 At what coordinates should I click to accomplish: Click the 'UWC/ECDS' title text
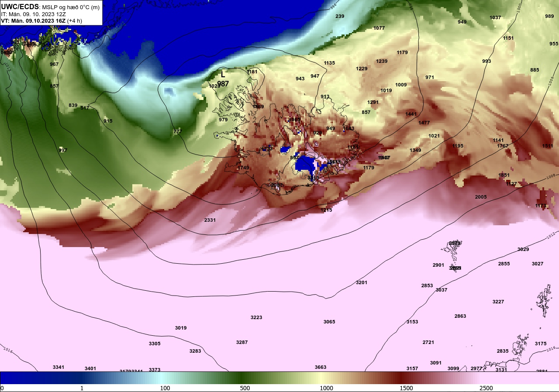click(20, 7)
